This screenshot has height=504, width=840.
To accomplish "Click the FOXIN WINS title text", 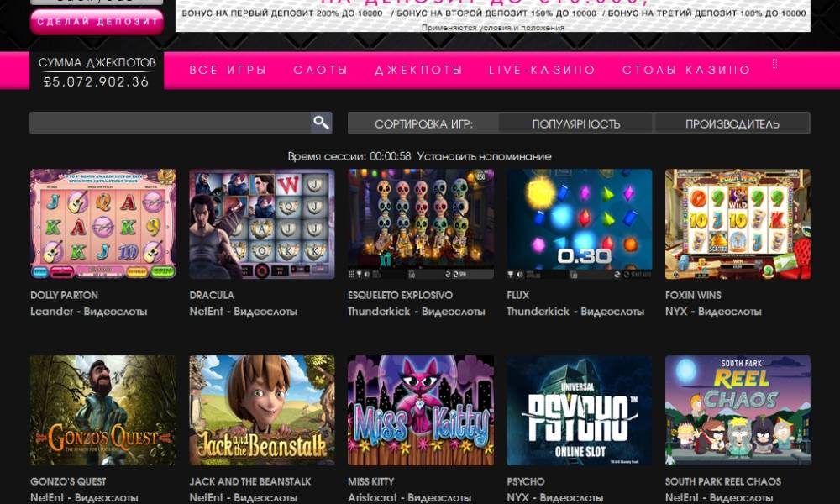I will tap(693, 295).
